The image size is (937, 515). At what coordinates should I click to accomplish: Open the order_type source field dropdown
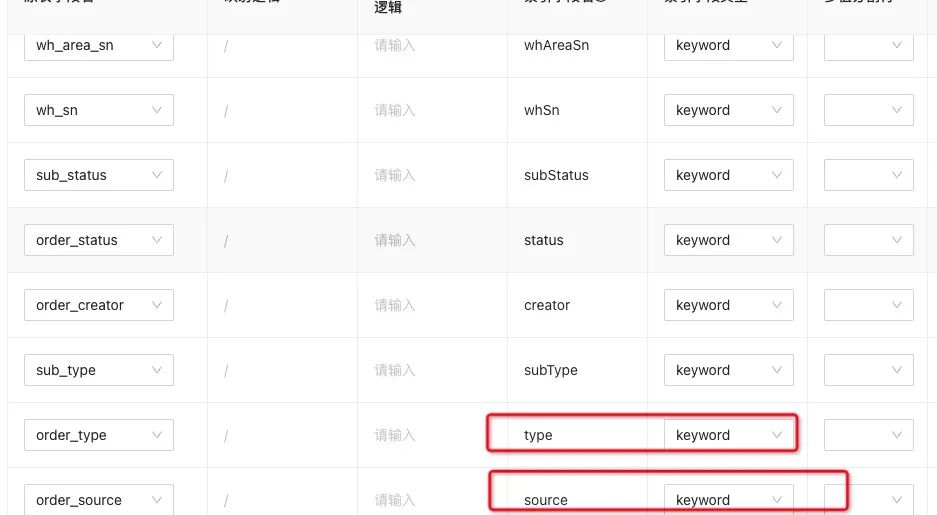[x=98, y=435]
